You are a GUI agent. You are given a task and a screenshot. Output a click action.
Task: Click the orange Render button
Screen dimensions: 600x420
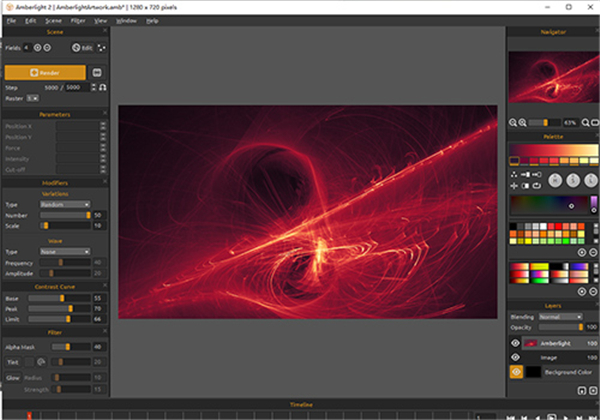pyautogui.click(x=44, y=72)
